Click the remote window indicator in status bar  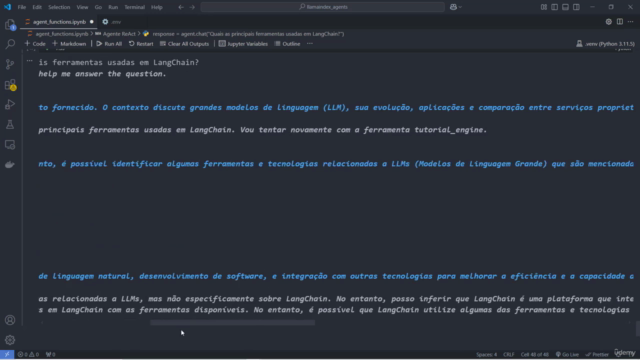[x=7, y=354]
